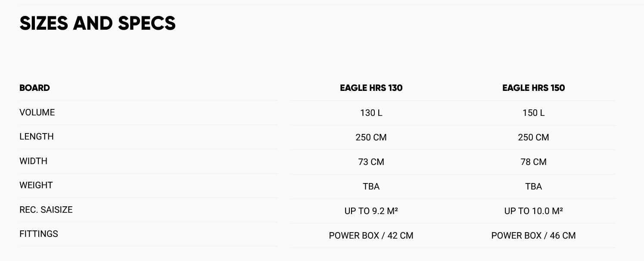Click the UP TO 10.0 M² value
Screen dimensions: 644x261
(x=533, y=211)
